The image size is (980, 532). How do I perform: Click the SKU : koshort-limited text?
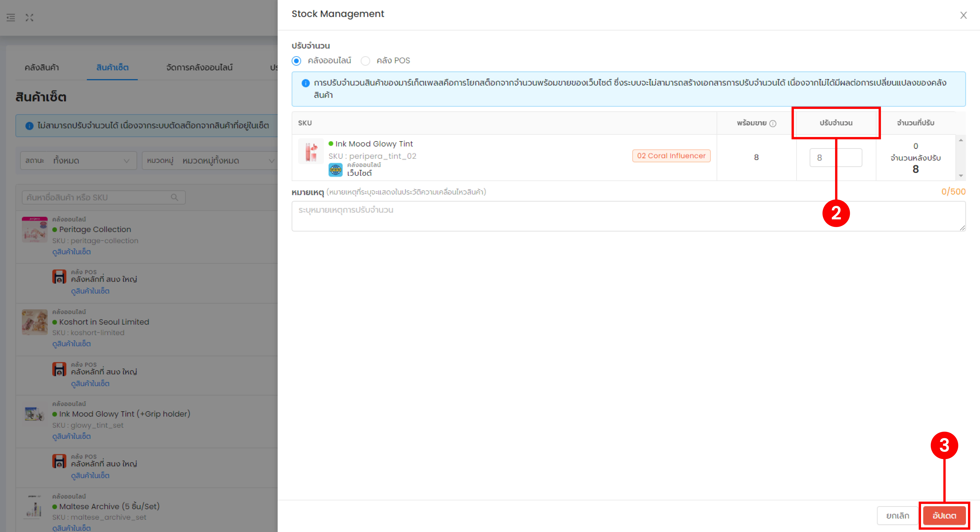(88, 332)
